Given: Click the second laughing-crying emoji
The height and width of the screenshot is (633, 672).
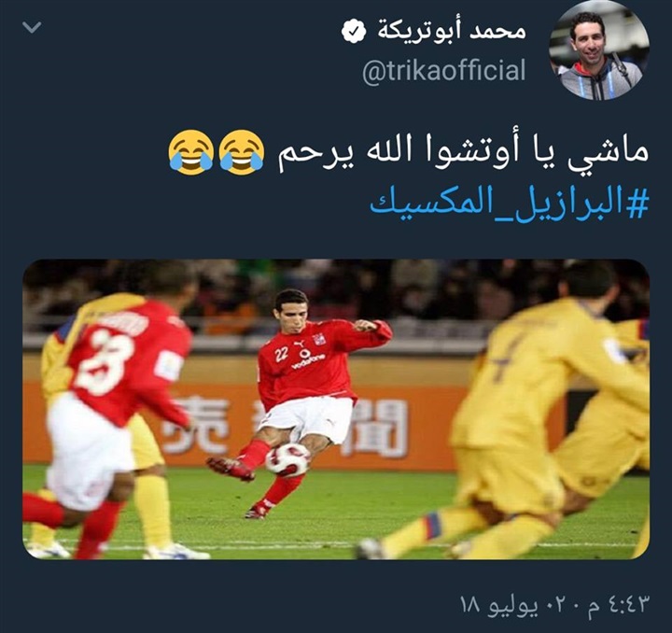Looking at the screenshot, I should pos(191,152).
